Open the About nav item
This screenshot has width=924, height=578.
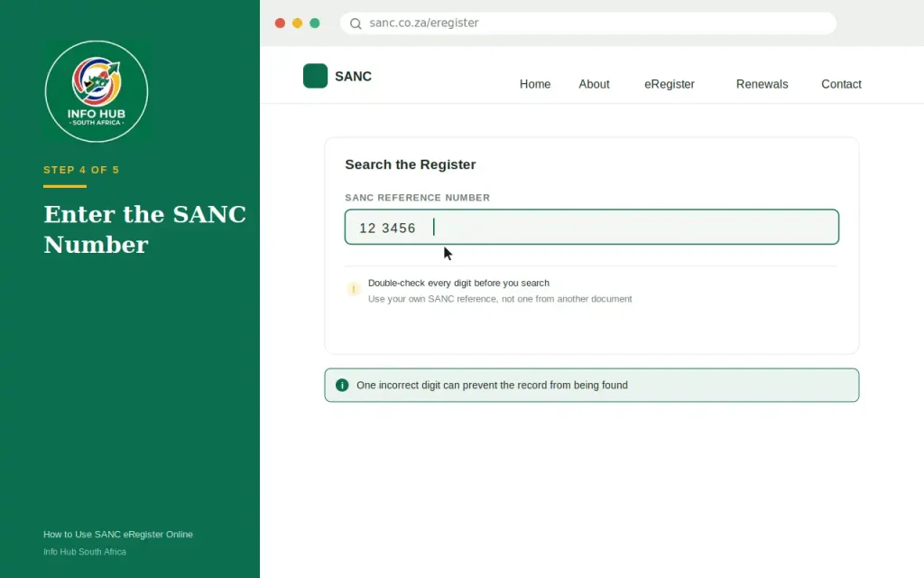pos(594,84)
